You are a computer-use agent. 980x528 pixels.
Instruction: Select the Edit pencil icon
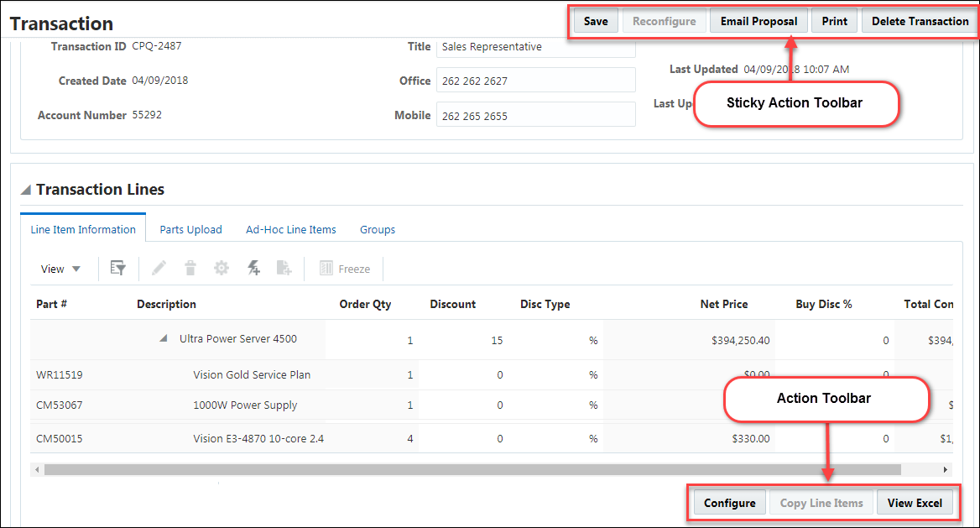[x=158, y=268]
